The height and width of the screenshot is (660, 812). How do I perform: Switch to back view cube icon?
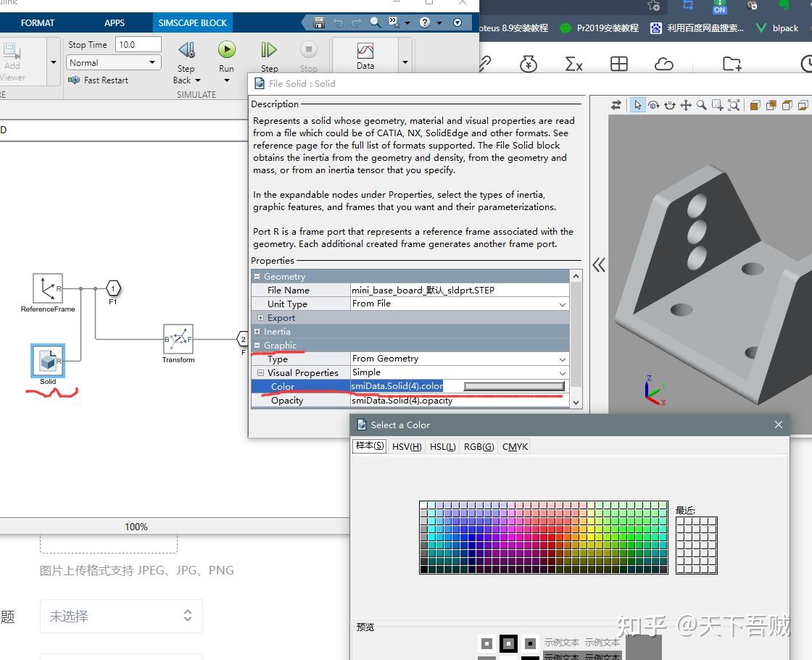pos(771,105)
